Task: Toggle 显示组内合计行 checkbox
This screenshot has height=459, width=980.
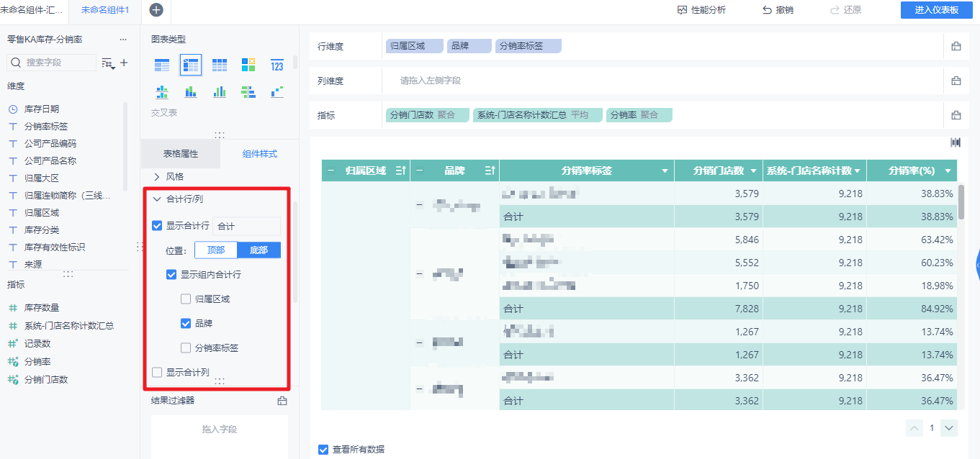Action: [x=171, y=274]
